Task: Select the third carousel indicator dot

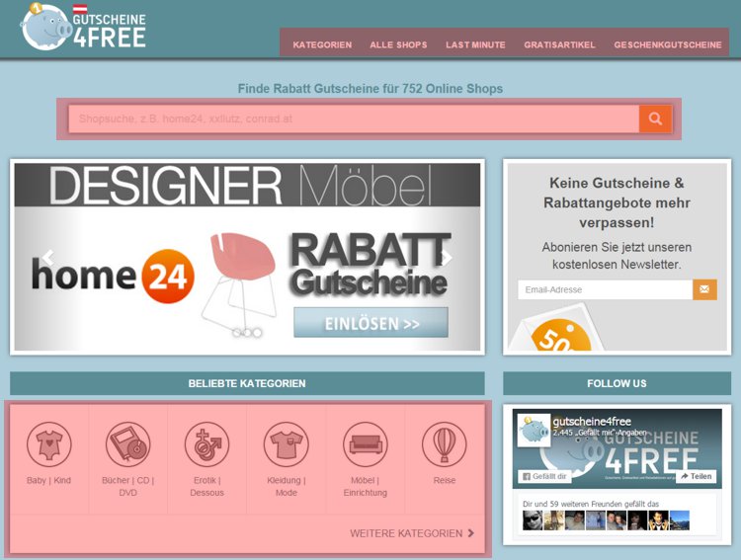Action: point(257,333)
